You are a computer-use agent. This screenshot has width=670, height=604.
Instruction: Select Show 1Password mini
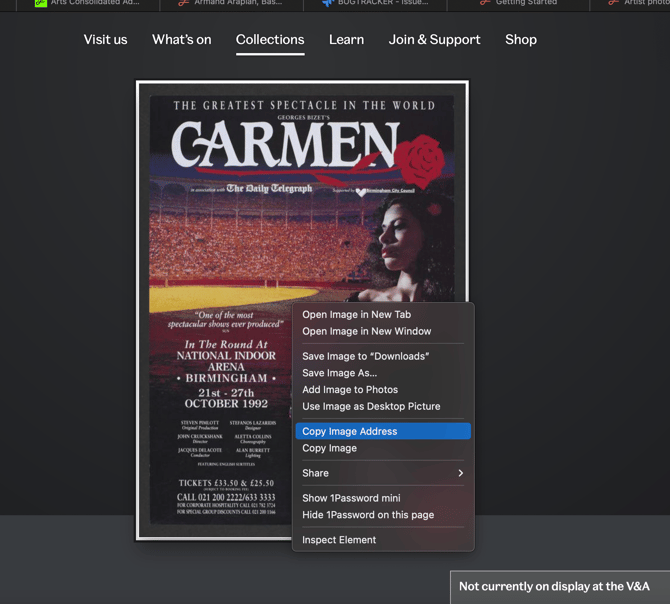[x=383, y=498]
